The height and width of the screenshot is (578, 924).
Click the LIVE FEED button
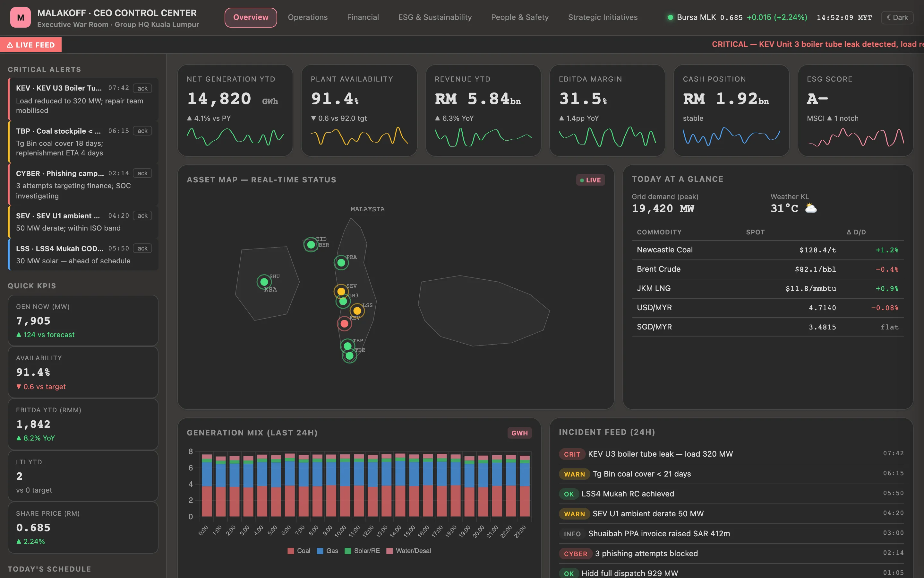[31, 45]
